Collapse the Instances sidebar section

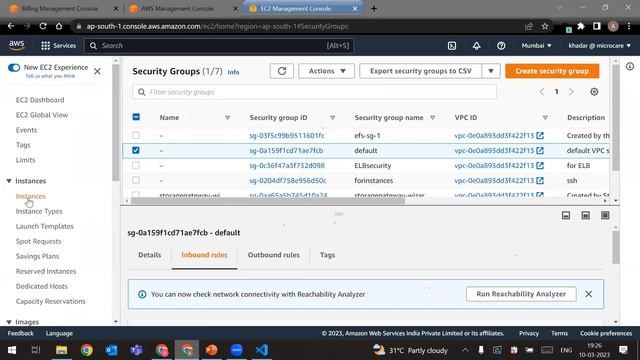(9, 181)
